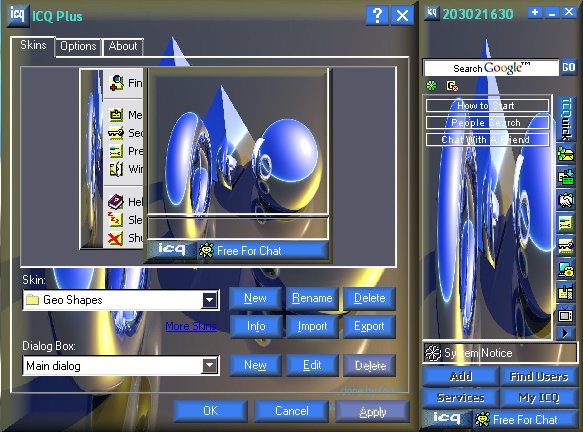Click the Dialog Box New button
Screen dimensions: 583x432
[255, 365]
